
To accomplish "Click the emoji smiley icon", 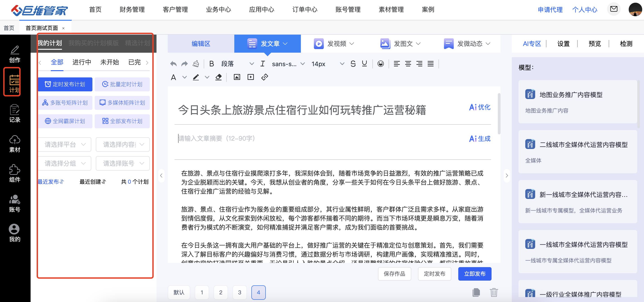I will (x=380, y=64).
